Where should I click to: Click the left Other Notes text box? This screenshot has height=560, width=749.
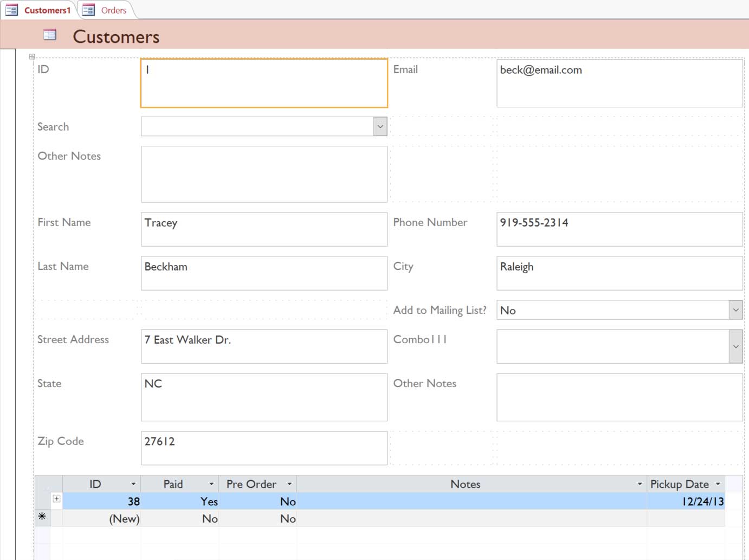pos(264,174)
